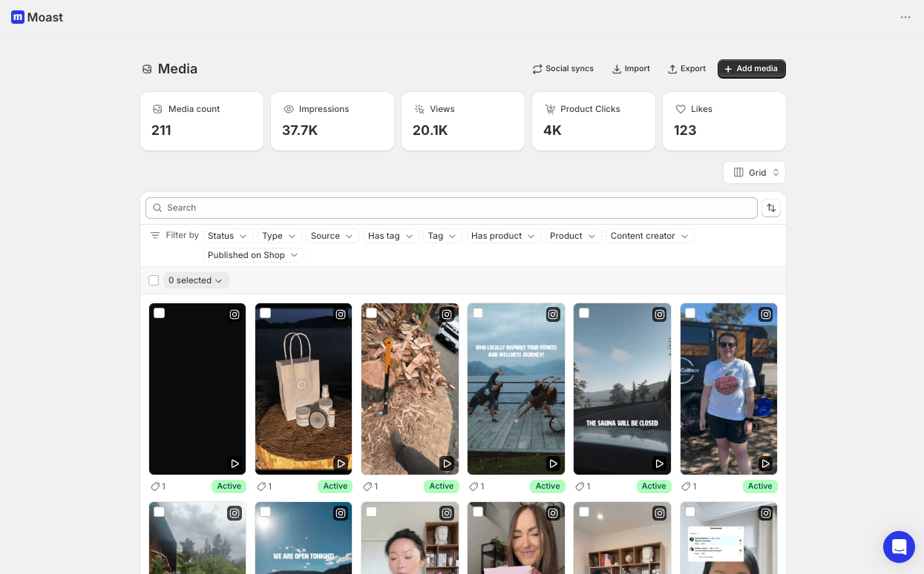Open the Has product filter dropdown
Image resolution: width=924 pixels, height=574 pixels.
503,236
